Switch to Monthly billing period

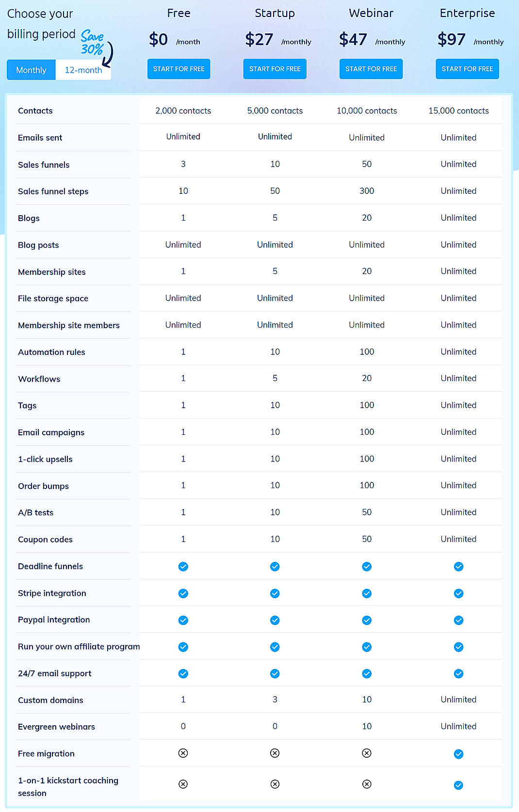pyautogui.click(x=31, y=70)
